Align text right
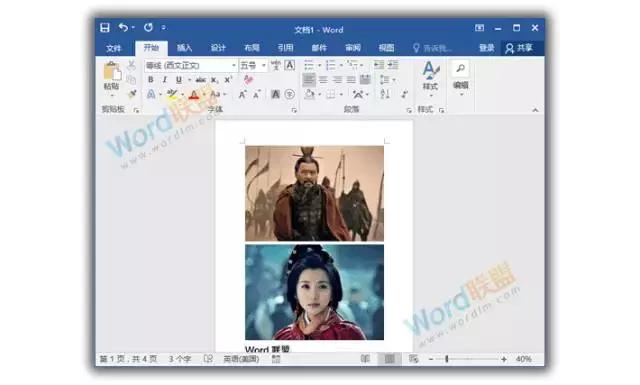 click(x=337, y=80)
